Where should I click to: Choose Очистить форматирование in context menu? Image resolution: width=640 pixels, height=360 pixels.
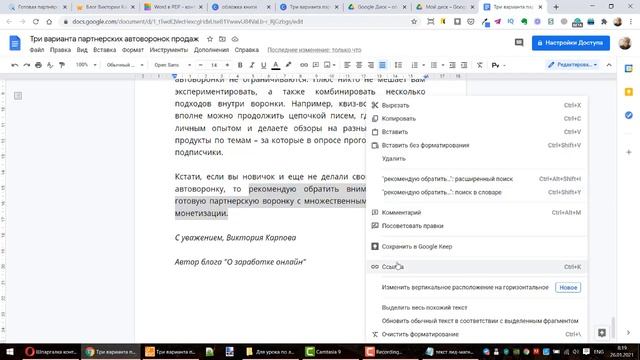click(477, 334)
